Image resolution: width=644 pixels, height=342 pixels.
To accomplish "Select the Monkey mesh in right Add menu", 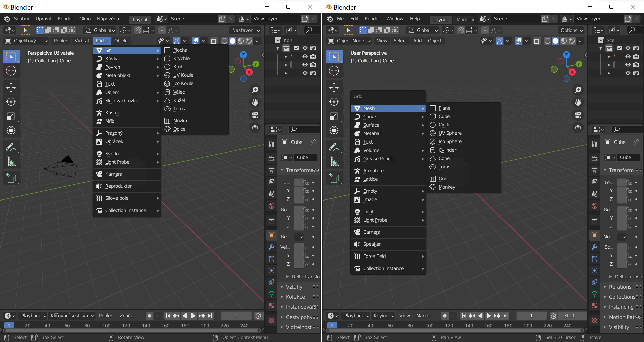I will (464, 187).
